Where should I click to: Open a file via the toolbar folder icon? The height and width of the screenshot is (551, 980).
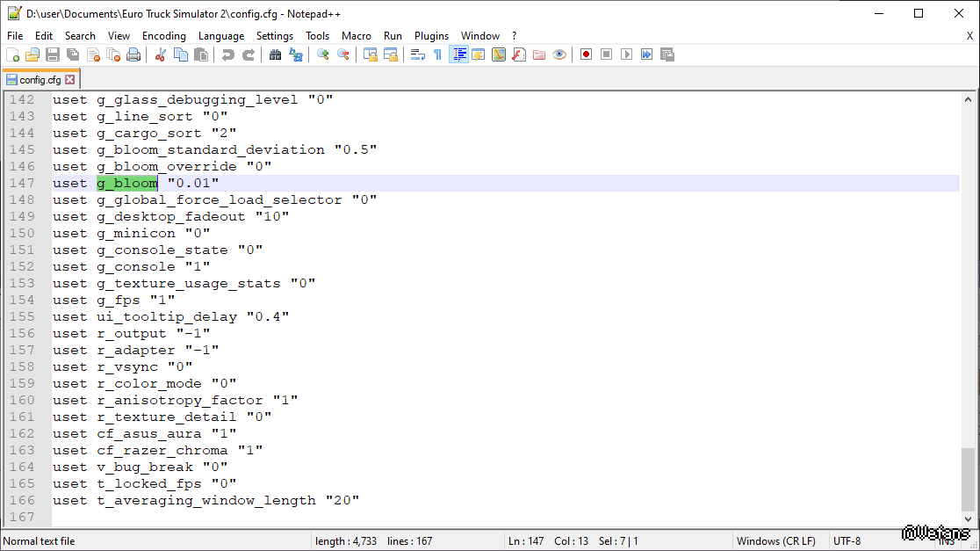32,54
